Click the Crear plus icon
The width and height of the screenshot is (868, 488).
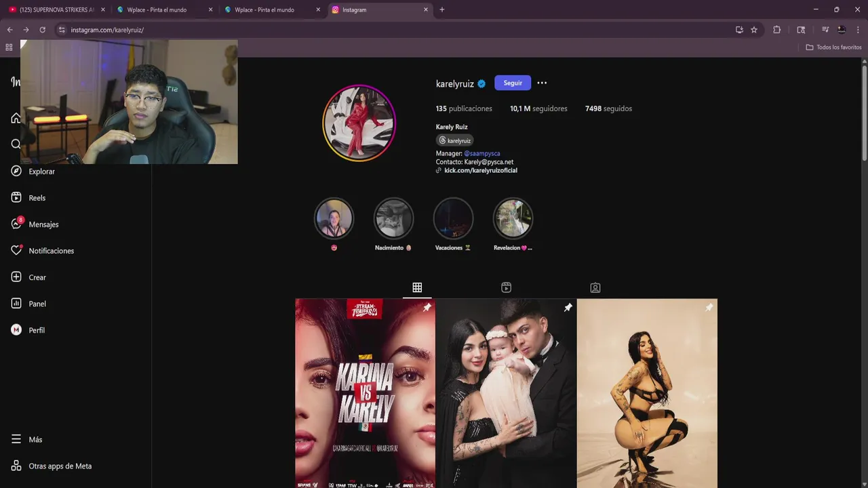coord(16,277)
